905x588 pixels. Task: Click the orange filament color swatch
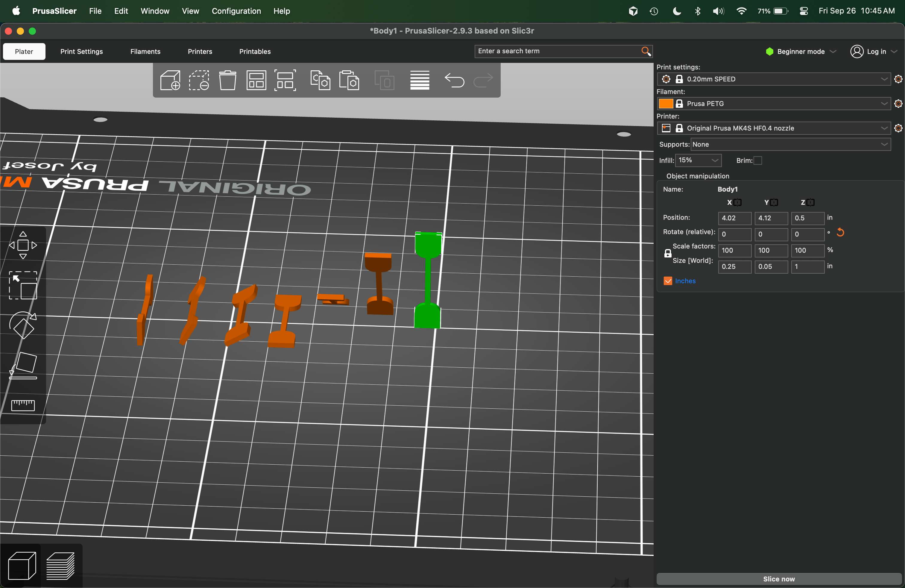[666, 104]
